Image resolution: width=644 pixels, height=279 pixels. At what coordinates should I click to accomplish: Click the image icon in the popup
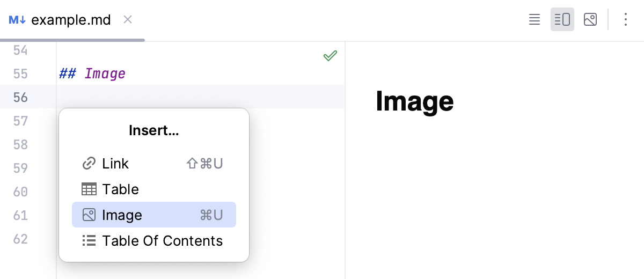pyautogui.click(x=89, y=215)
